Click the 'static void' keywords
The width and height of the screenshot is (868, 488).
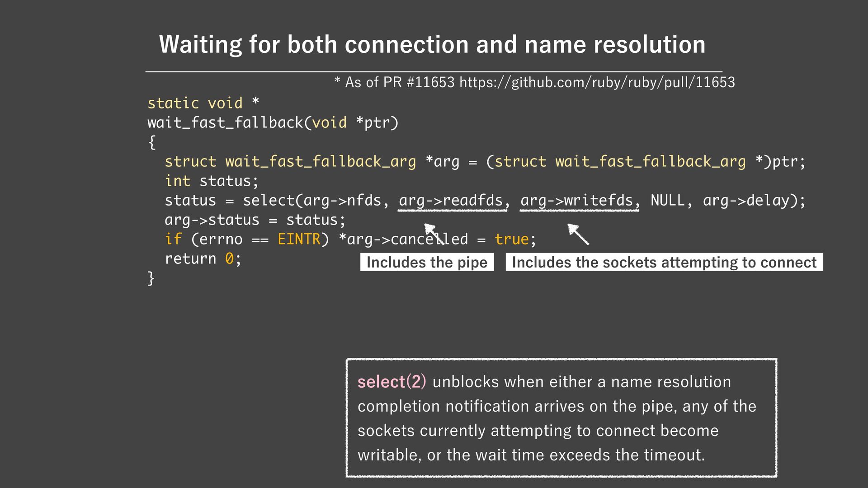coord(195,103)
